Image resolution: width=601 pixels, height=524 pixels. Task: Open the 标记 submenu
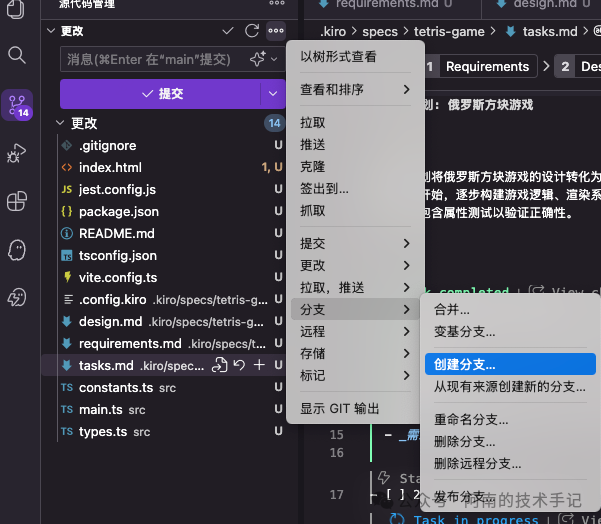click(x=355, y=375)
